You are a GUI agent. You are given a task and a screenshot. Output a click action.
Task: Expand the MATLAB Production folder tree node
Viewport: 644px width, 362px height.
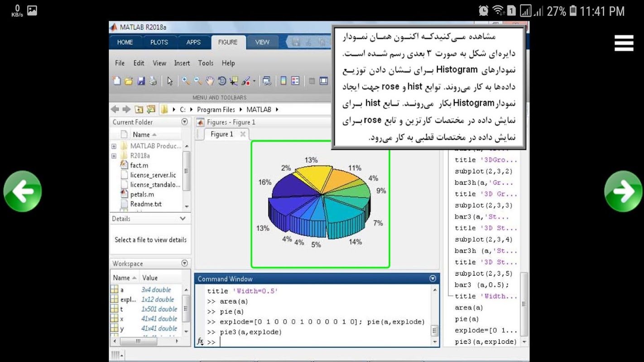(114, 146)
